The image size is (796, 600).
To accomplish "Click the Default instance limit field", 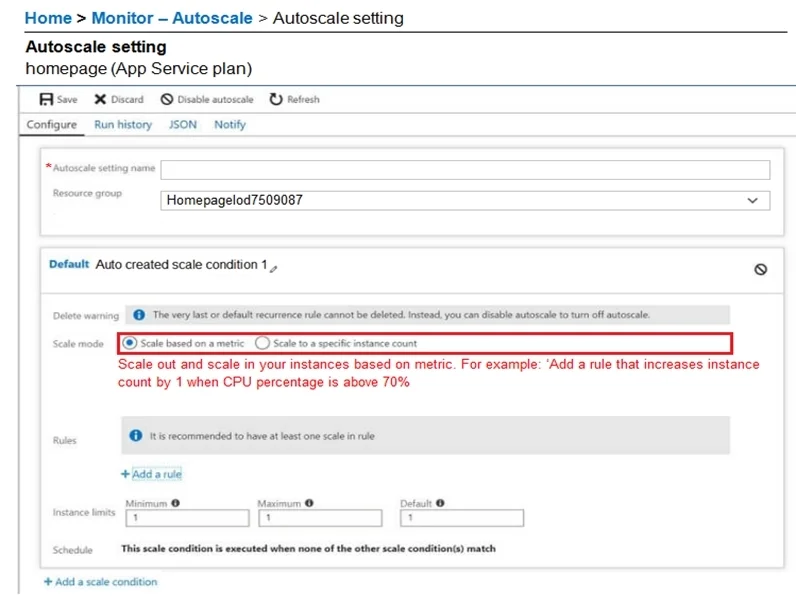I will pos(462,518).
